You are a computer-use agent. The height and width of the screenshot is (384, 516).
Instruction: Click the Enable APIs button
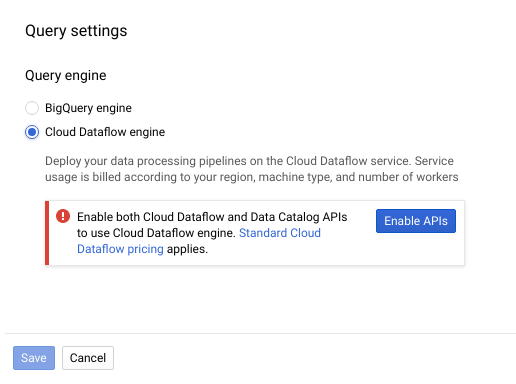[416, 221]
